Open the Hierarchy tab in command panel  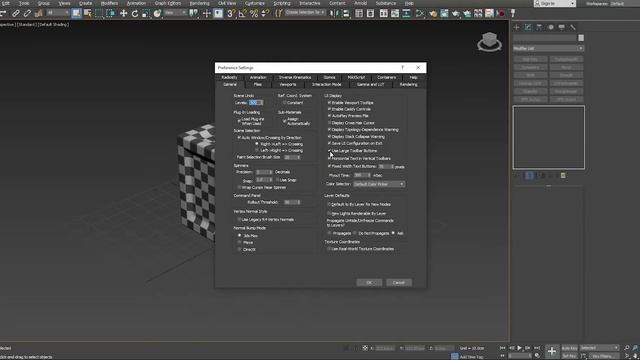click(x=539, y=27)
